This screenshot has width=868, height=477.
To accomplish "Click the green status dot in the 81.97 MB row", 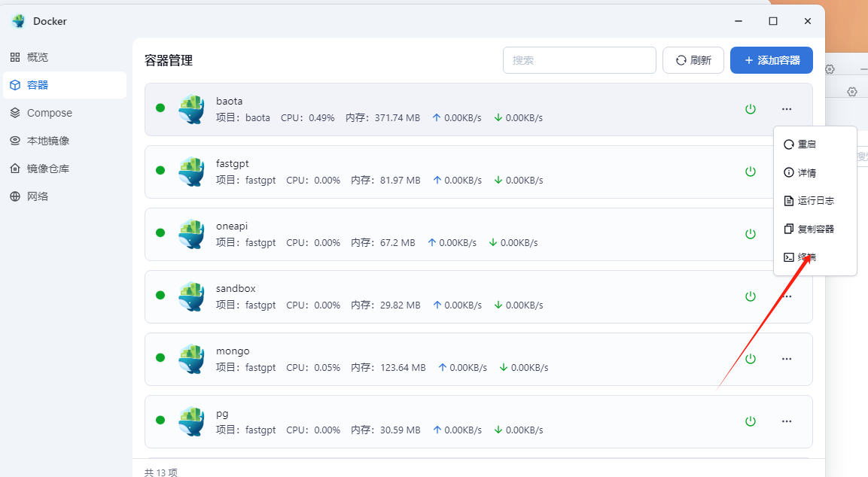I will tap(160, 171).
